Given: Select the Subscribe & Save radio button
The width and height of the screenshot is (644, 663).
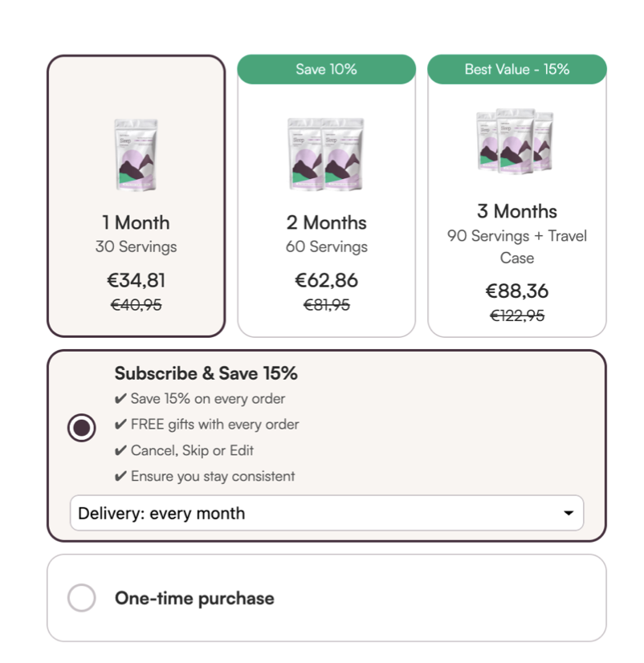Looking at the screenshot, I should tap(82, 427).
